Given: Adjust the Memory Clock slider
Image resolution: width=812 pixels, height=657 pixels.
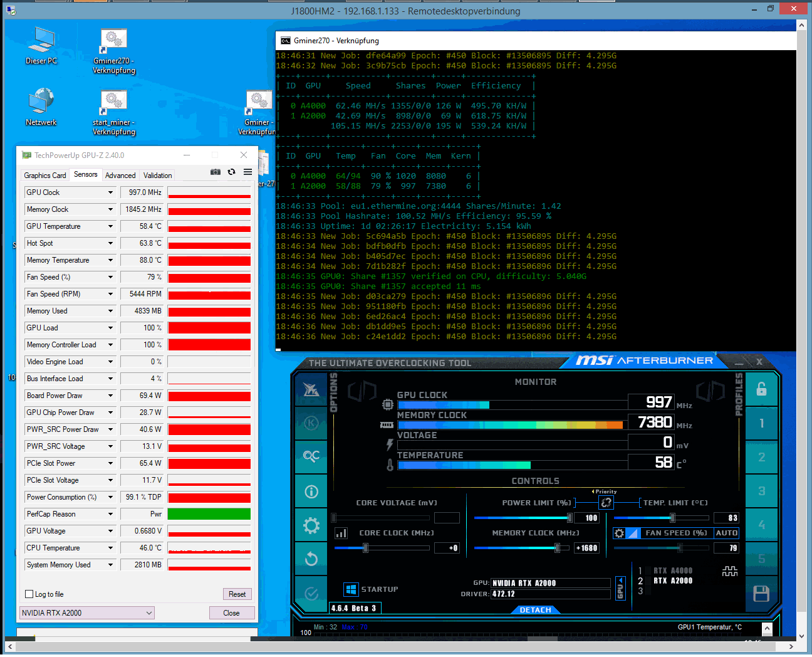Looking at the screenshot, I should (x=522, y=548).
